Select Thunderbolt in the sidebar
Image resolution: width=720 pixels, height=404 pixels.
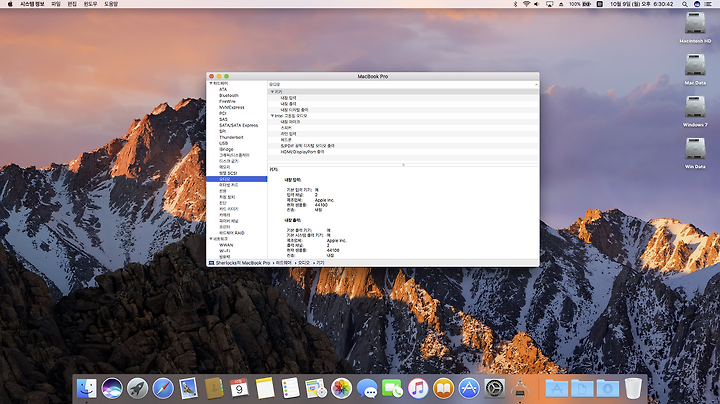[x=231, y=137]
